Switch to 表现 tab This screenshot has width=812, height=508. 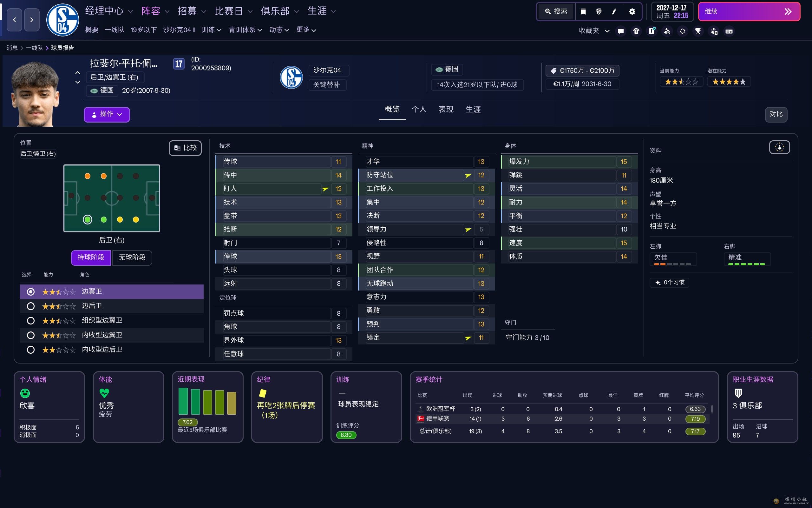click(446, 109)
